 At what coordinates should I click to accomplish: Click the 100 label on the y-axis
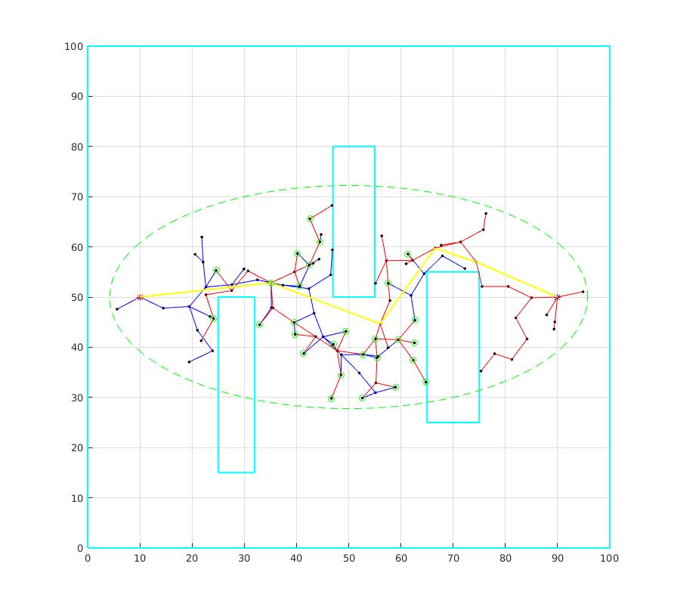click(x=73, y=45)
